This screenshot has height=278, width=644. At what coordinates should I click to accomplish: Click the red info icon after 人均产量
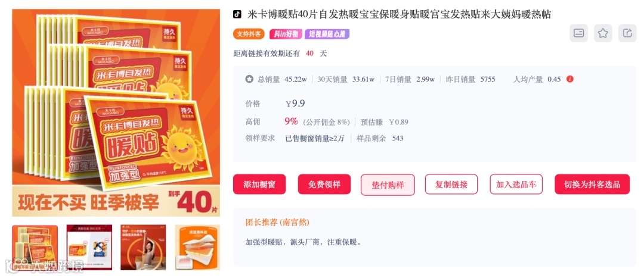tap(569, 79)
